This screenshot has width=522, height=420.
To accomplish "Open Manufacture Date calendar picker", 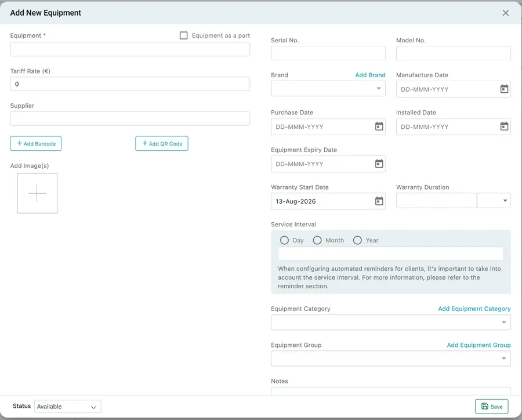I will (504, 89).
